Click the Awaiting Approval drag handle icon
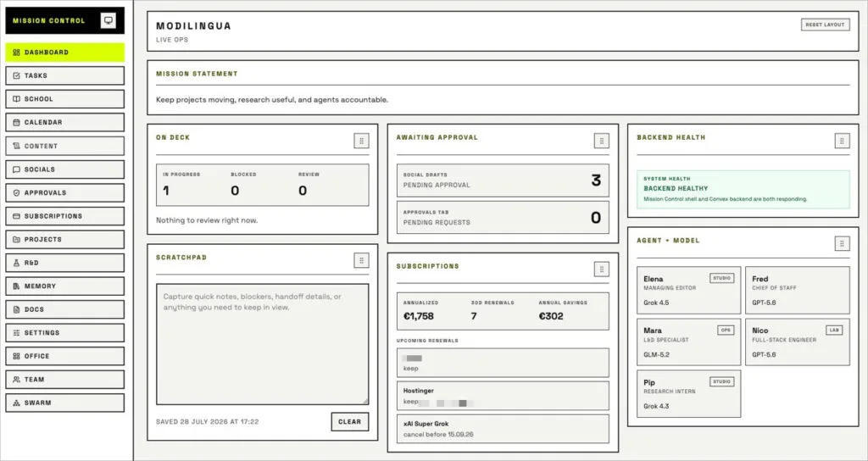The width and height of the screenshot is (868, 461). point(602,142)
